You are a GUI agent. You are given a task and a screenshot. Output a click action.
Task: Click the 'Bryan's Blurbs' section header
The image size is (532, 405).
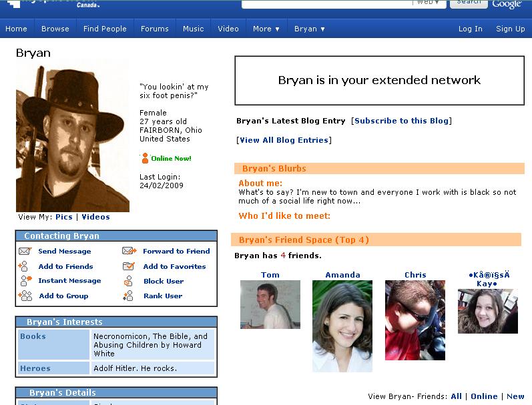[379, 169]
